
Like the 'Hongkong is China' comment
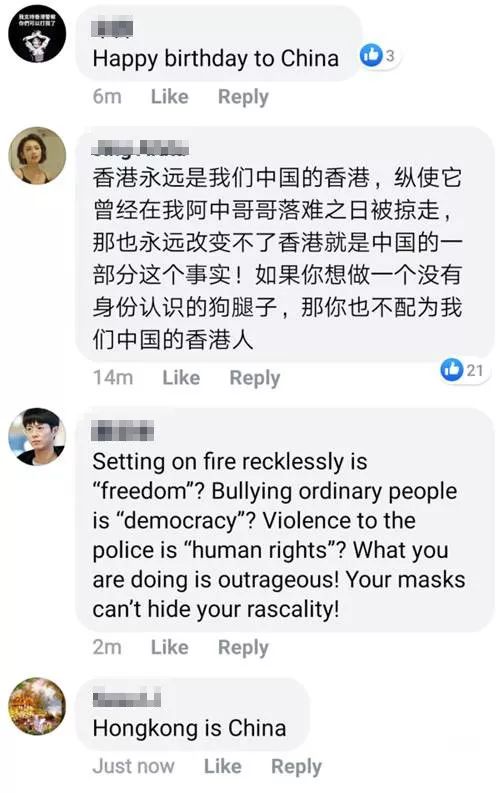(223, 766)
